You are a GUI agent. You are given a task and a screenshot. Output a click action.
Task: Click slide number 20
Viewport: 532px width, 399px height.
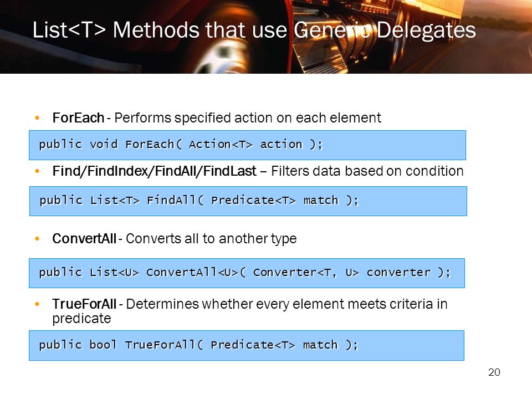(494, 372)
